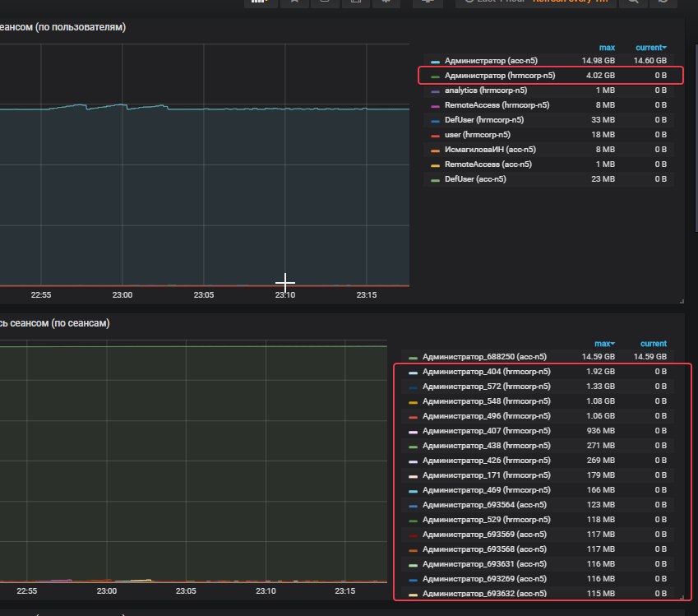698x616 pixels.
Task: Select session Администратор_688250 (acc-n5)
Action: pos(484,357)
